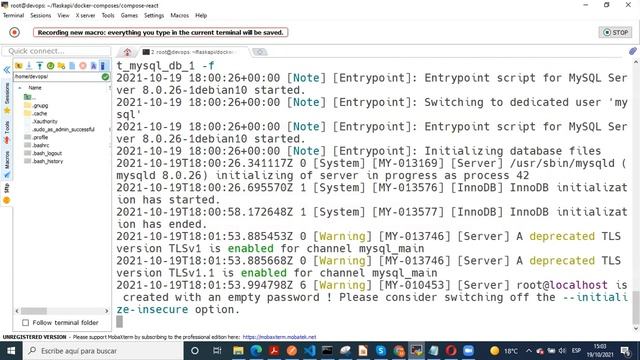Image resolution: width=640 pixels, height=360 pixels.
Task: Open the Macros sidebar tab
Action: (7, 164)
